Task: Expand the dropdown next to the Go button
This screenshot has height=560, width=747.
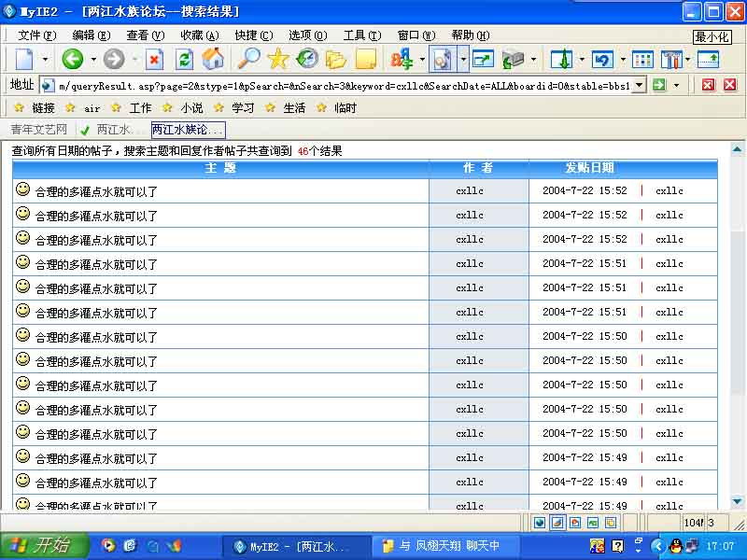Action: 676,85
